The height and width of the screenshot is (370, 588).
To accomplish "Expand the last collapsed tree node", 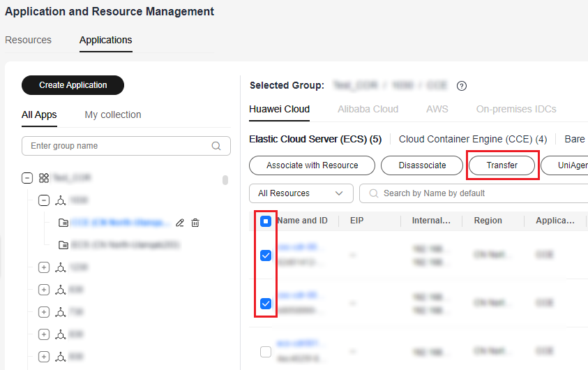I will coord(44,357).
